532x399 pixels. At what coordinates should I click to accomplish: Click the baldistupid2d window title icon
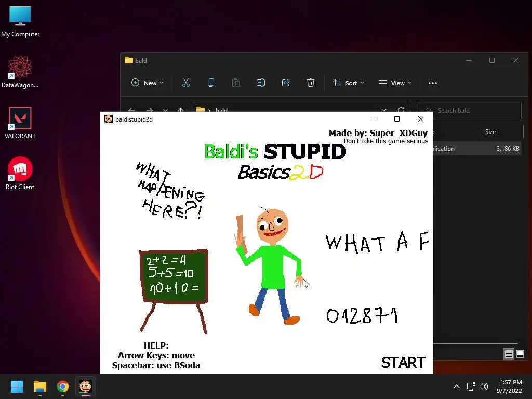coord(109,119)
